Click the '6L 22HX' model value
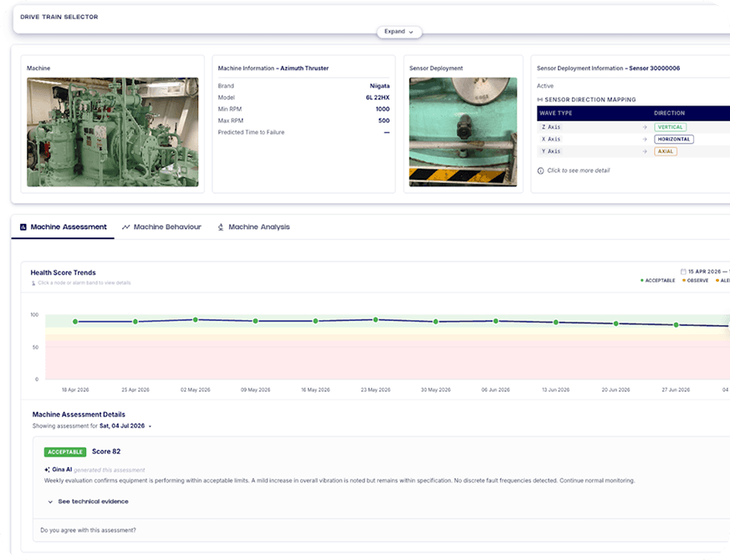The width and height of the screenshot is (730, 560). point(378,98)
